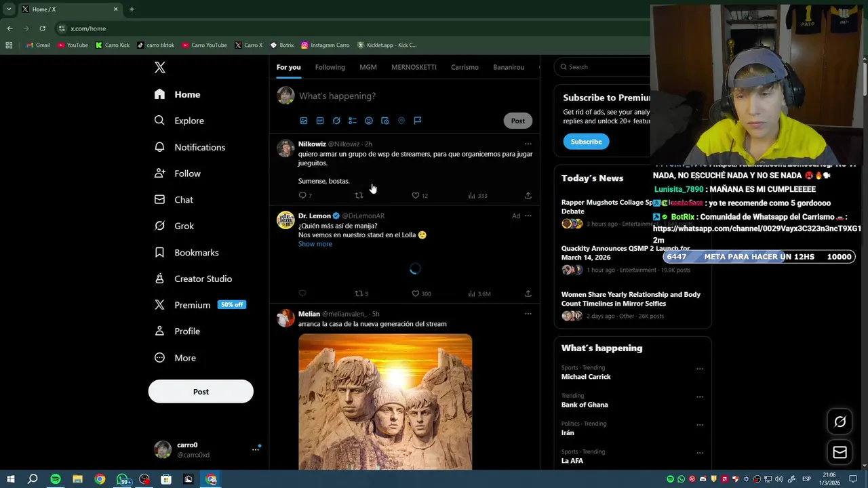Viewport: 868px width, 488px height.
Task: Click the large white Post button
Action: point(201,392)
